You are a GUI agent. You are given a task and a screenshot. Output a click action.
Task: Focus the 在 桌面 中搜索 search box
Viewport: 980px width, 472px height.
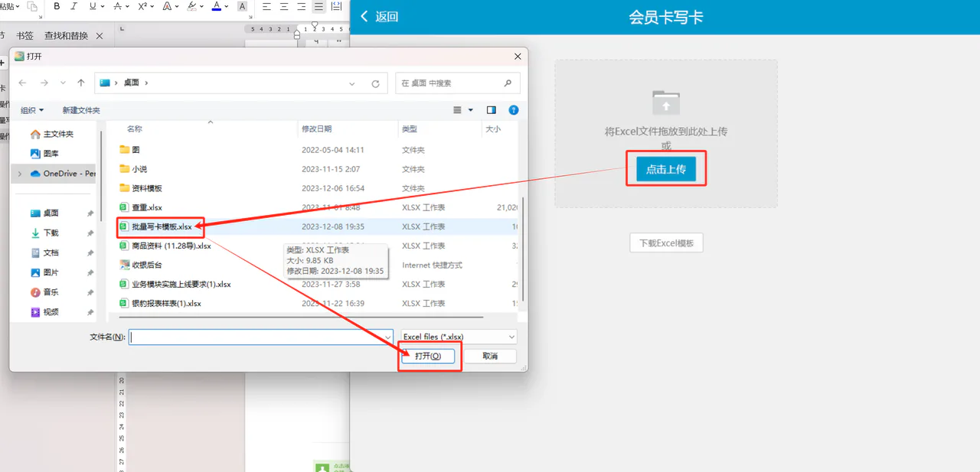pos(458,83)
